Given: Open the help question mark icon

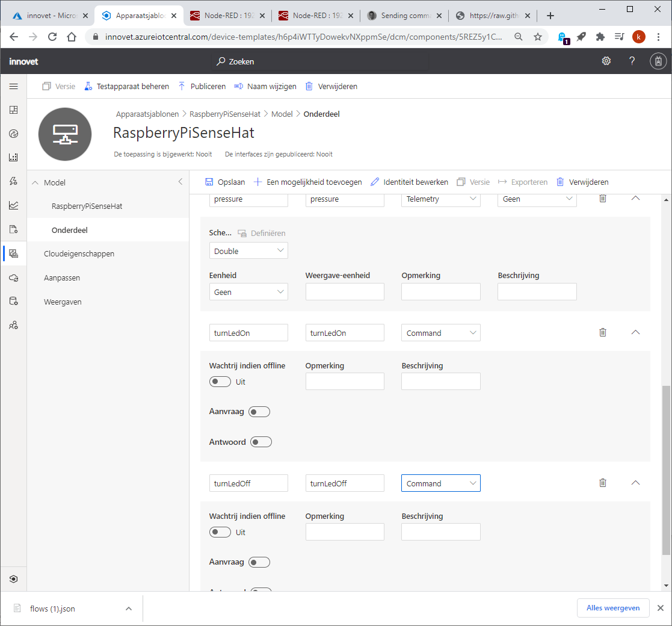Looking at the screenshot, I should (x=632, y=61).
